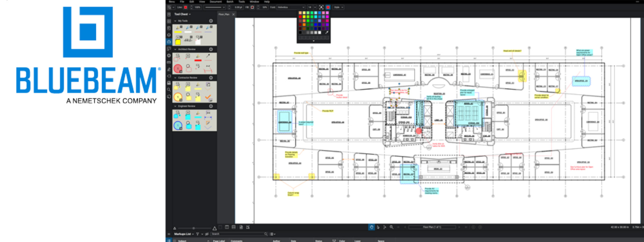Click the My Tools gear settings icon
The width and height of the screenshot is (644, 242).
211,21
